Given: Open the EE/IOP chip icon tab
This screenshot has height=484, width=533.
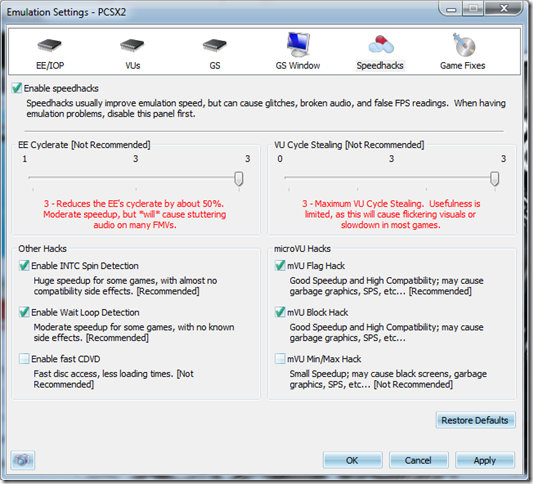Looking at the screenshot, I should click(x=50, y=45).
